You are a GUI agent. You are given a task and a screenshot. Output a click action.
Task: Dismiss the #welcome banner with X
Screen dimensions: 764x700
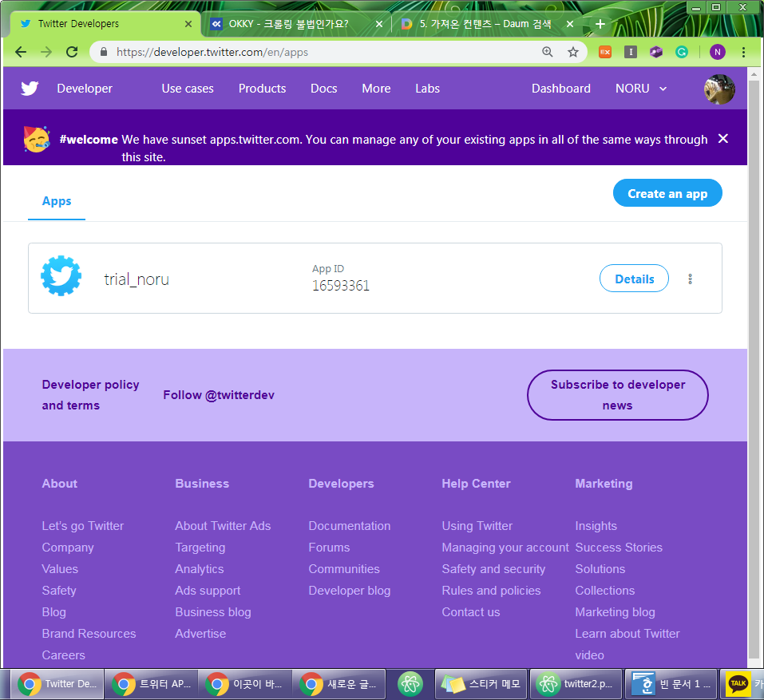(x=723, y=139)
